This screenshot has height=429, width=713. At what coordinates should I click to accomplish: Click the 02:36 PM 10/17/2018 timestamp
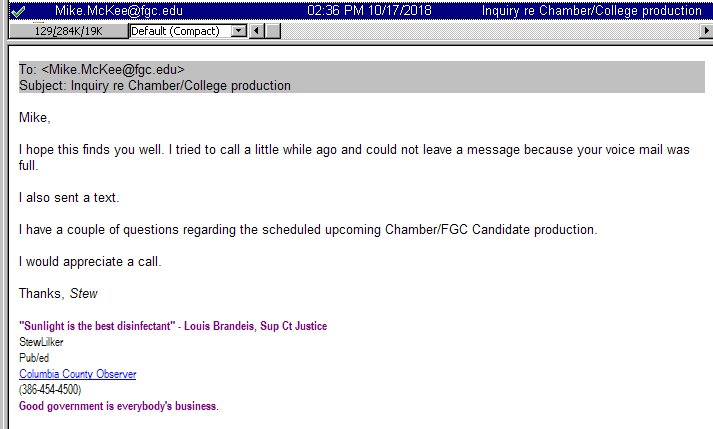click(x=370, y=11)
